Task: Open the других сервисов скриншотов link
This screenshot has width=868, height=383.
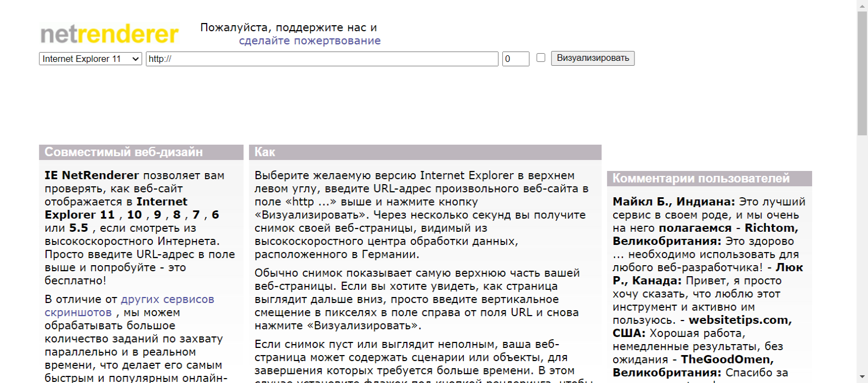Action: pyautogui.click(x=167, y=299)
